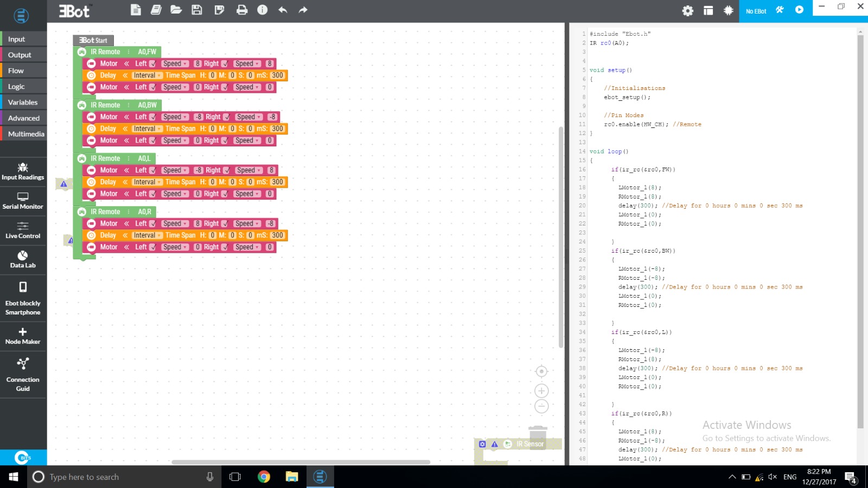
Task: Open left Speed dropdown in first A0,FW Motor block
Action: 175,64
